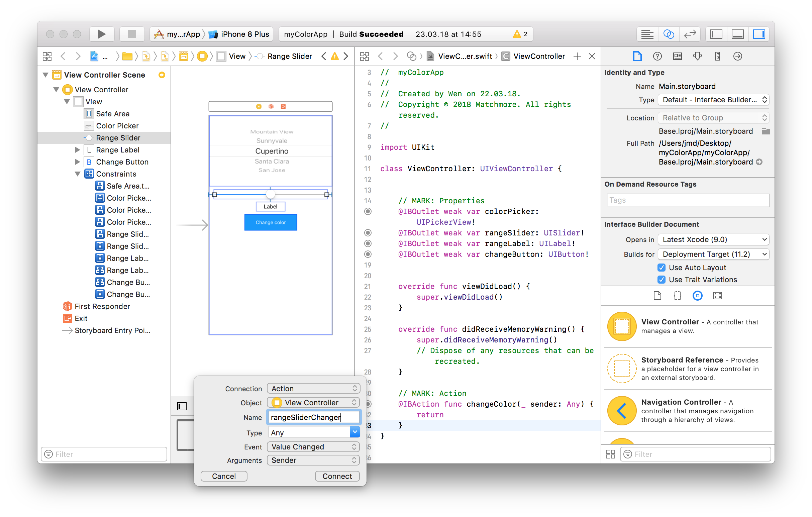
Task: Open the Connections inspector
Action: 737,56
